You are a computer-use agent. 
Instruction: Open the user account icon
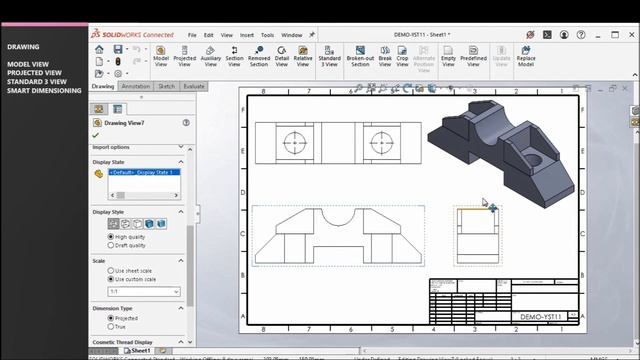[564, 35]
